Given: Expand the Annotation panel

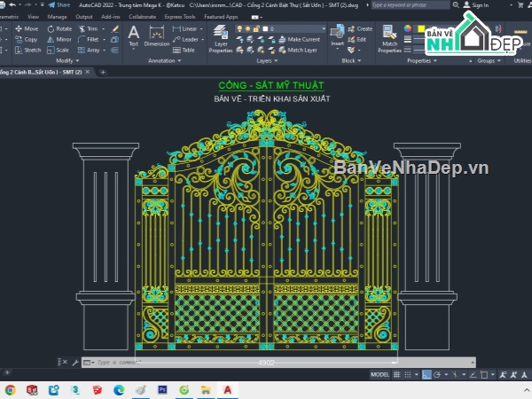Looking at the screenshot, I should (165, 60).
